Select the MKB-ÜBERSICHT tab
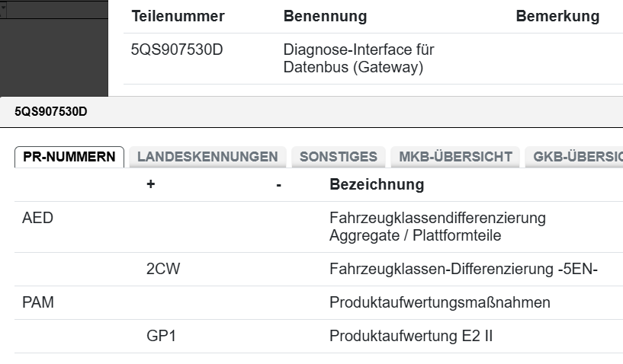Viewport: 623px width, 364px height. tap(454, 157)
